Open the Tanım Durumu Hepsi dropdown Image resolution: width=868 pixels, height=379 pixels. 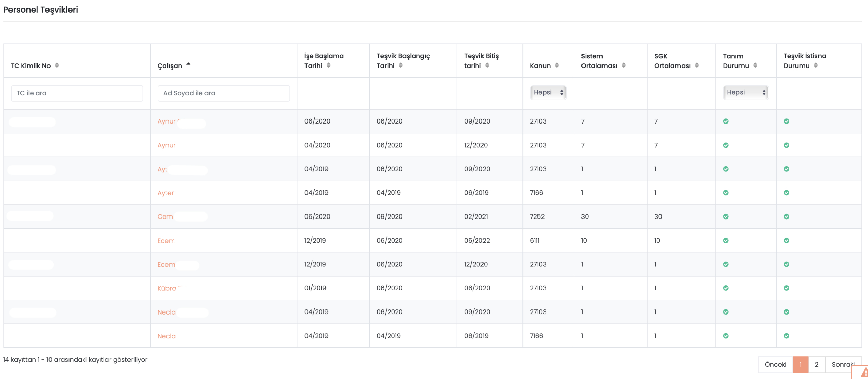click(x=746, y=92)
